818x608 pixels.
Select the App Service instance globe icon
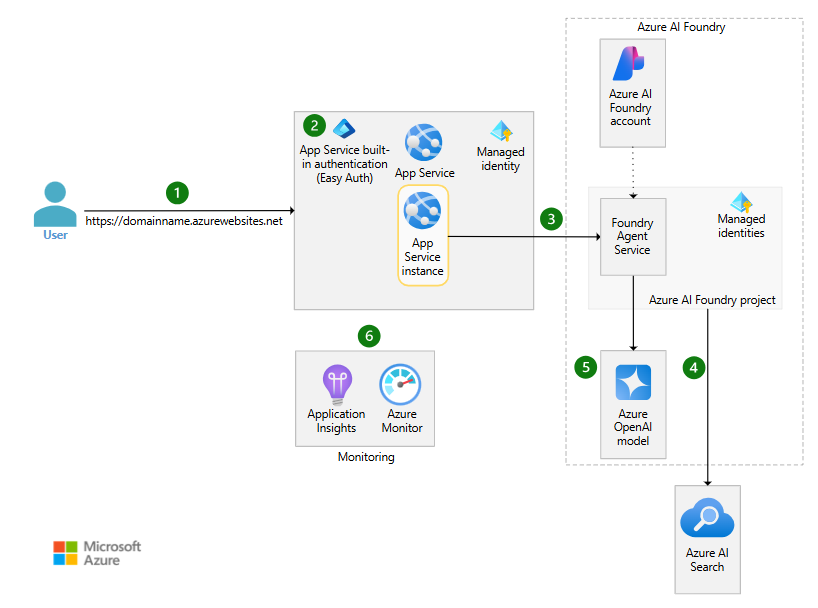point(423,210)
